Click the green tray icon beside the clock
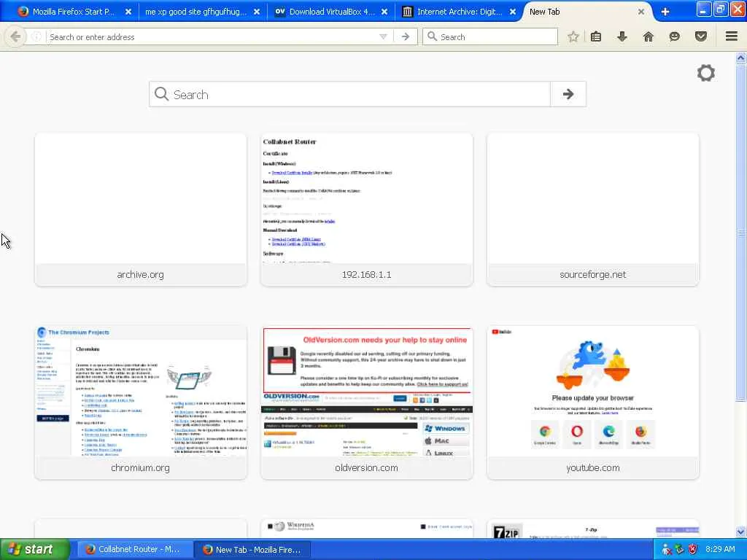747x560 pixels. pyautogui.click(x=679, y=549)
